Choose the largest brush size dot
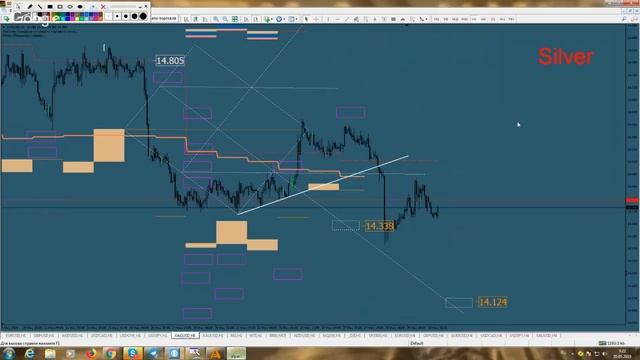Screen dimensions: 640x360 click(x=143, y=16)
